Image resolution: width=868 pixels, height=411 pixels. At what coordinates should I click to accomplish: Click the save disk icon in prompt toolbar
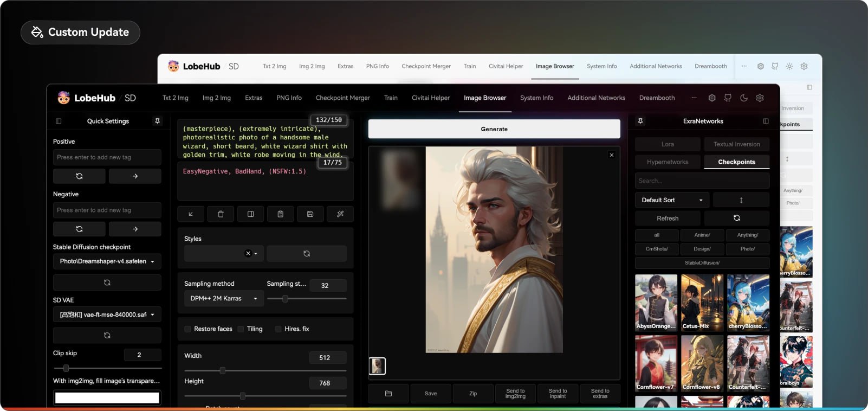click(310, 214)
